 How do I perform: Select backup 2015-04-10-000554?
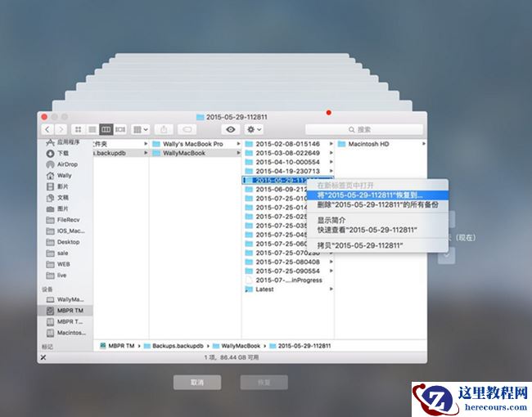[x=288, y=163]
